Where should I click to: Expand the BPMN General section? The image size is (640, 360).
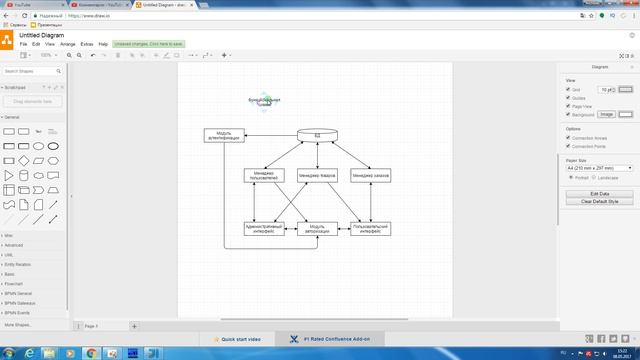(18, 293)
